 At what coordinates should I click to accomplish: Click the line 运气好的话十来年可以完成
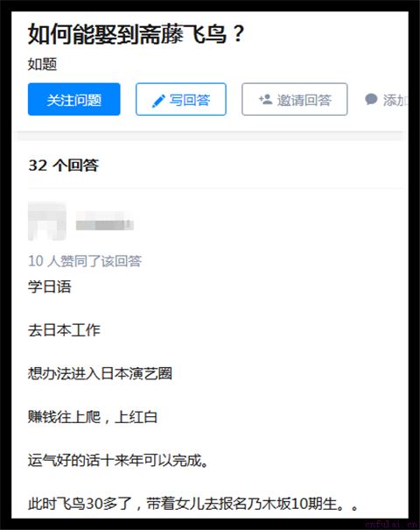click(118, 460)
